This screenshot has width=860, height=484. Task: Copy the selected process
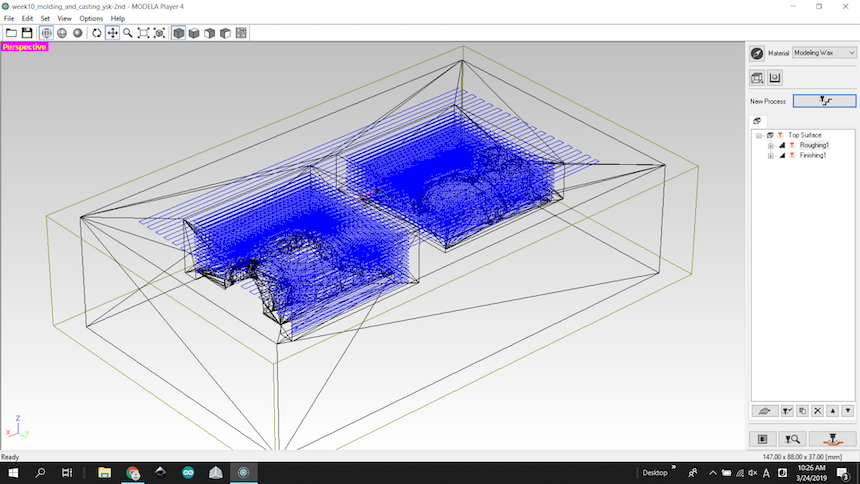click(802, 410)
